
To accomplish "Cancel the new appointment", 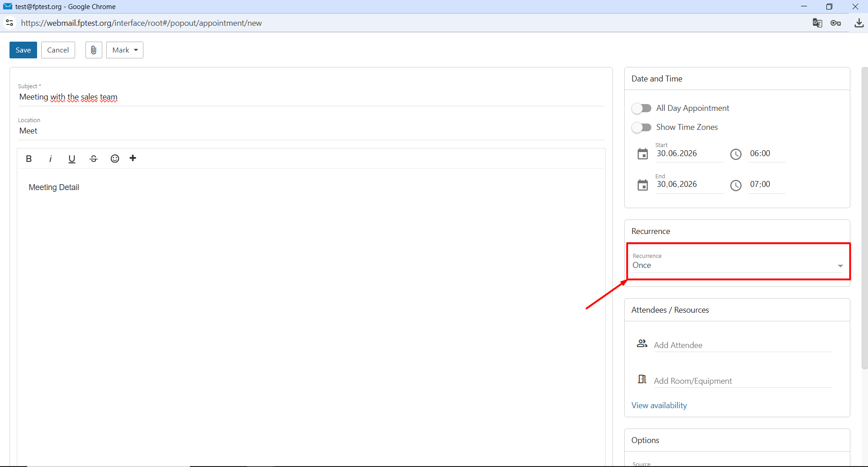I will [x=58, y=50].
